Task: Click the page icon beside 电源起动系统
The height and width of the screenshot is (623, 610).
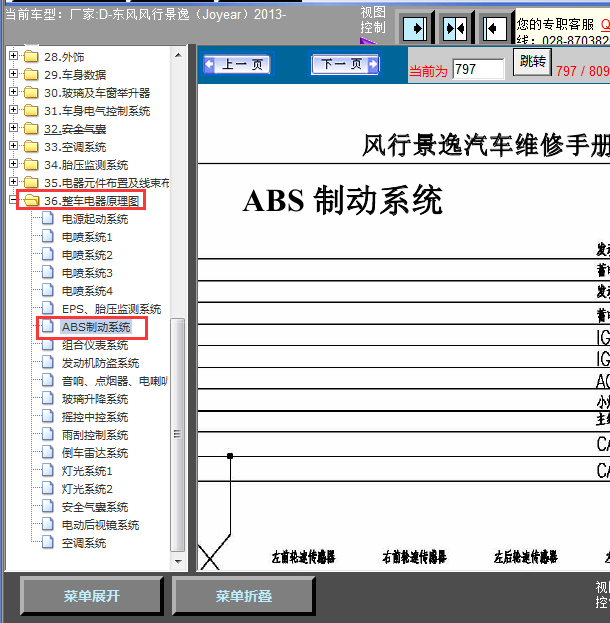Action: [x=48, y=218]
